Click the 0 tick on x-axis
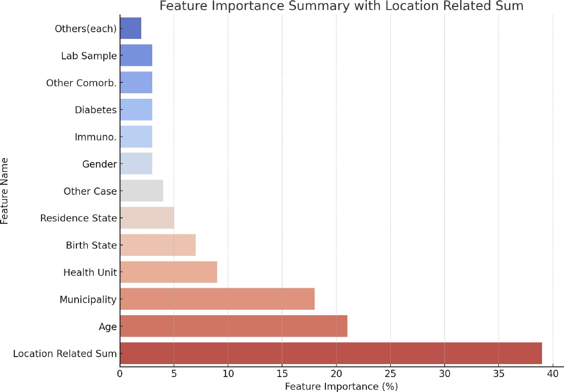The width and height of the screenshot is (564, 392). 120,374
